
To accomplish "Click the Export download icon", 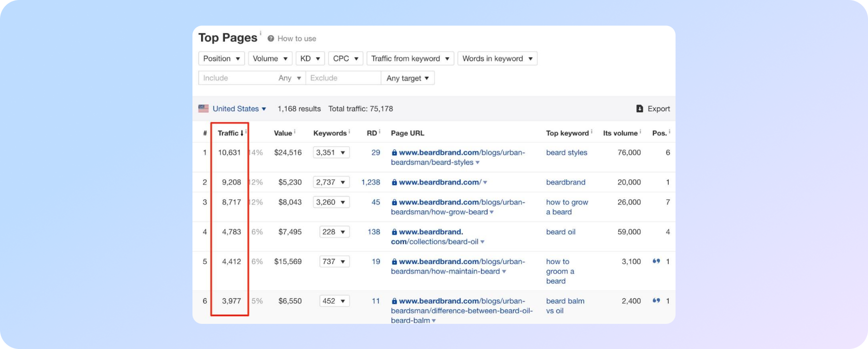I will click(x=640, y=109).
